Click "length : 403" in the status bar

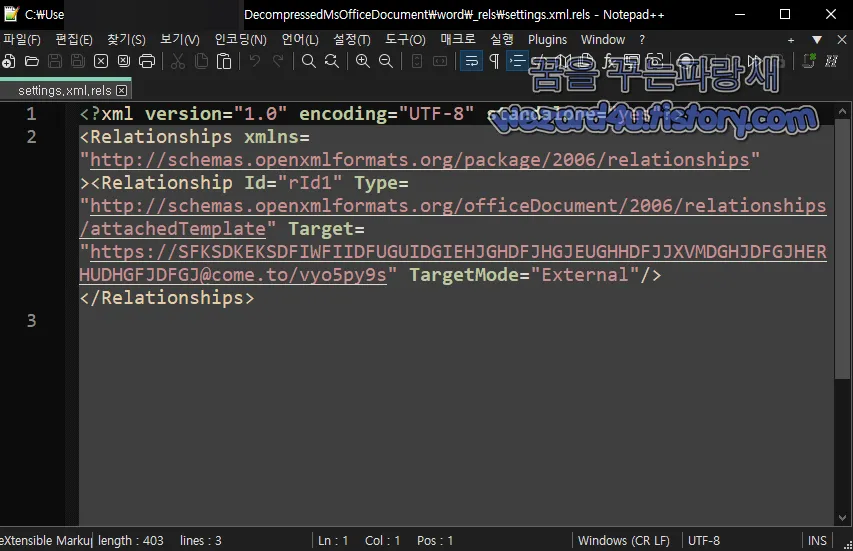pos(131,541)
